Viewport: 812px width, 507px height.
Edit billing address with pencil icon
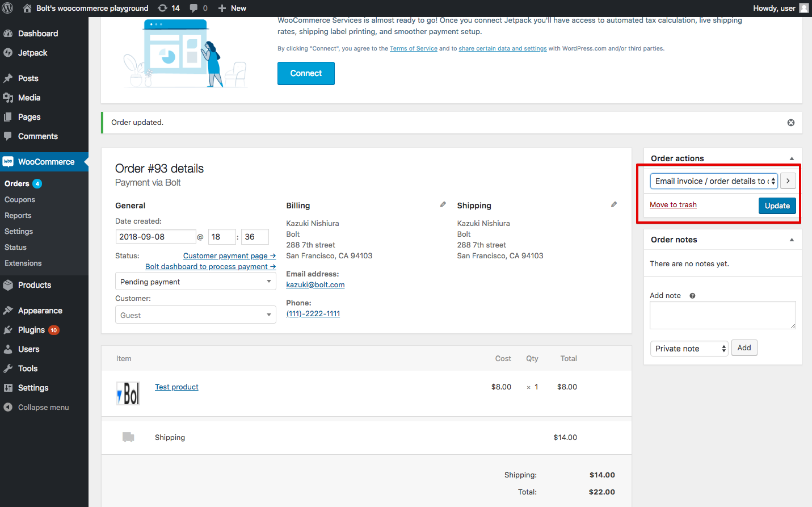[x=443, y=204]
